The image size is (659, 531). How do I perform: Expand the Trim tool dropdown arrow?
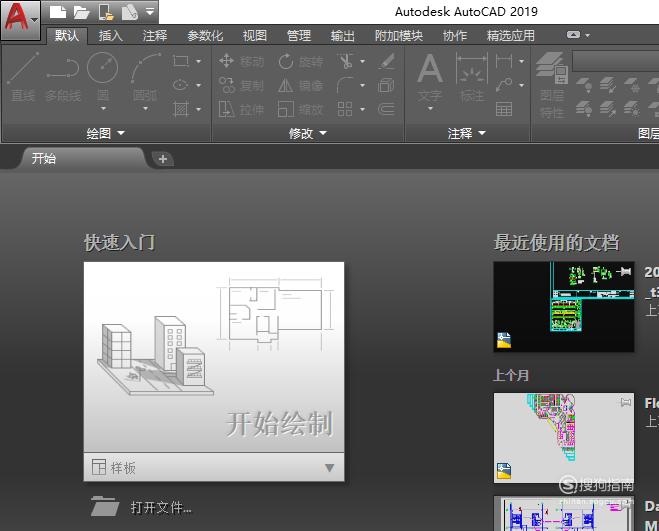(363, 61)
